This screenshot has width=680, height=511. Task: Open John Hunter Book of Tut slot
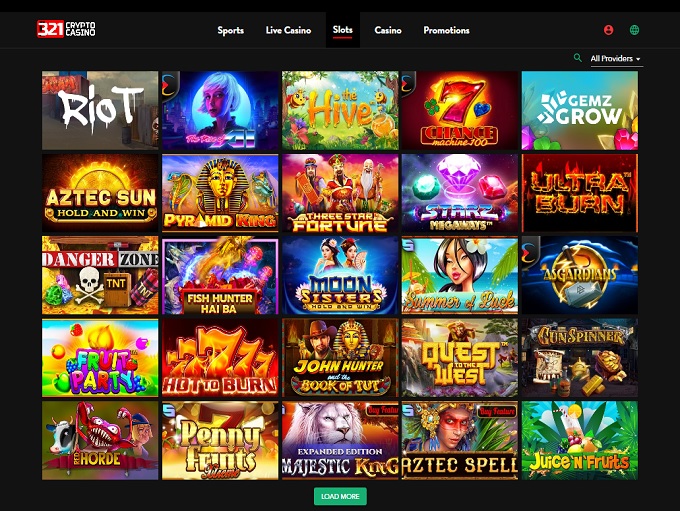click(x=340, y=358)
